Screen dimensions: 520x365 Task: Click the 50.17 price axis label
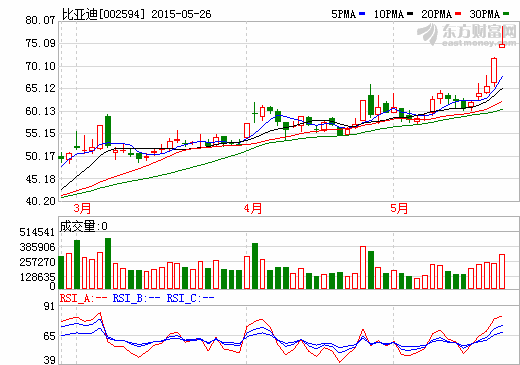coord(40,156)
